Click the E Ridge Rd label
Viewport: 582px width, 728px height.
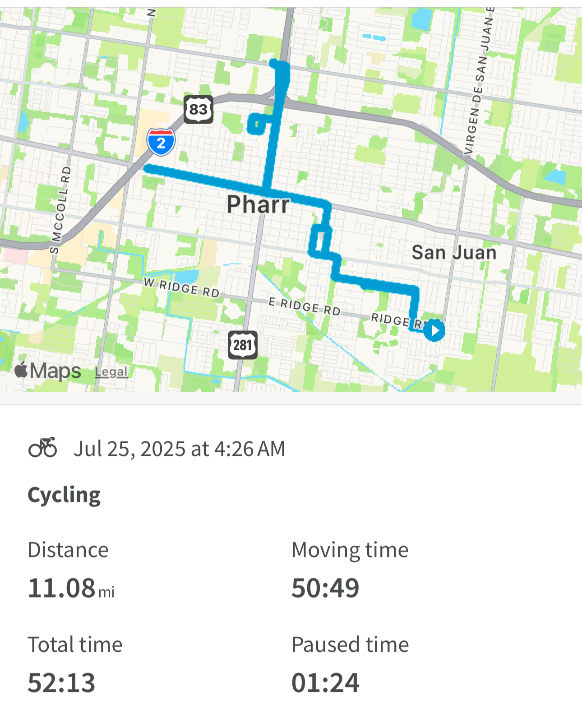click(x=304, y=306)
